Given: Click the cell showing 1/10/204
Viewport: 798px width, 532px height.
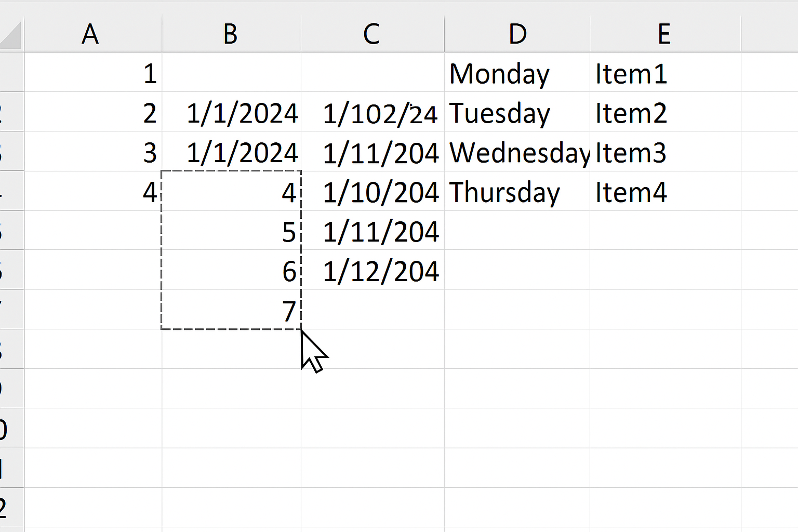Looking at the screenshot, I should click(x=373, y=191).
